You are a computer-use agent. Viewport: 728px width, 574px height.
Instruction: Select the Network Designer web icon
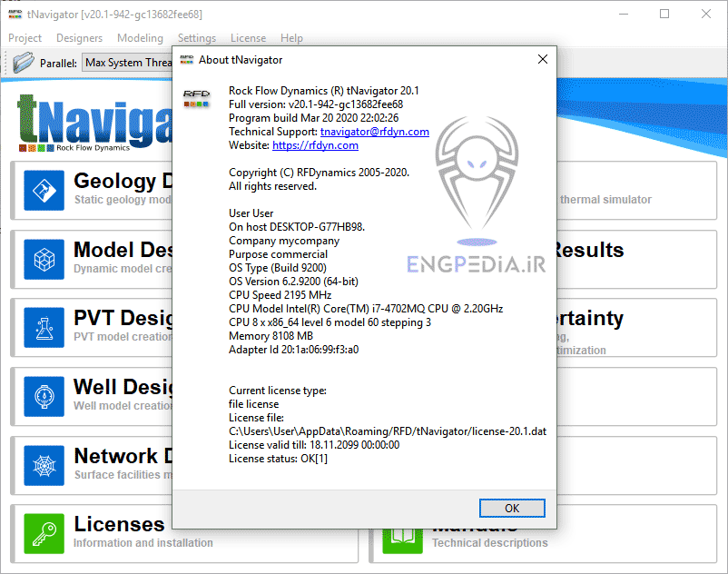point(44,465)
